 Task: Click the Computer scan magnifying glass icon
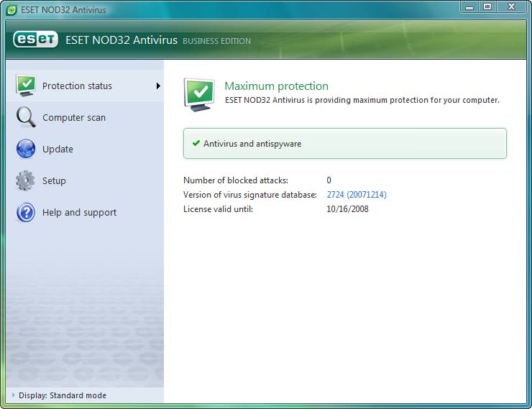click(26, 117)
